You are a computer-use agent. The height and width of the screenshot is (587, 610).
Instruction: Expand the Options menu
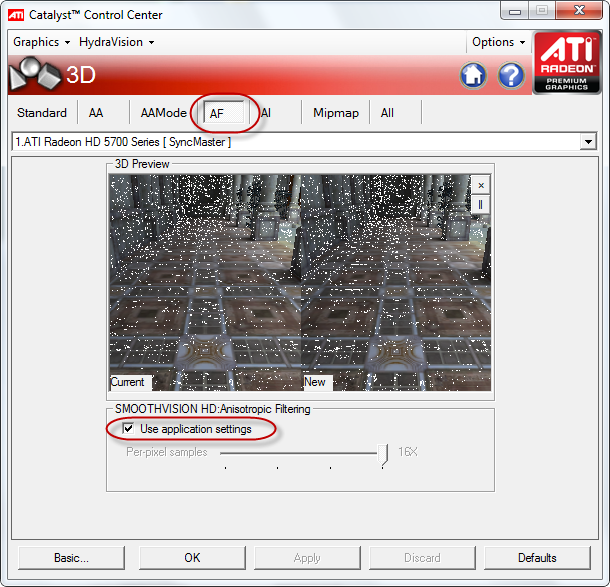pos(498,42)
